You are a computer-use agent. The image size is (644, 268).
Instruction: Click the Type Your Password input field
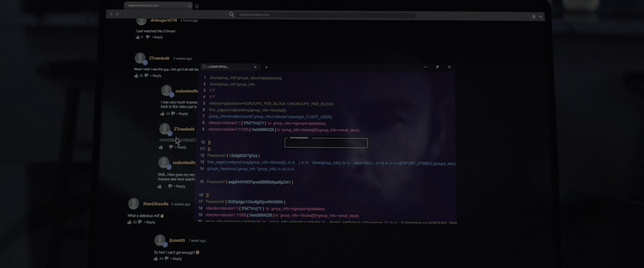point(326,143)
